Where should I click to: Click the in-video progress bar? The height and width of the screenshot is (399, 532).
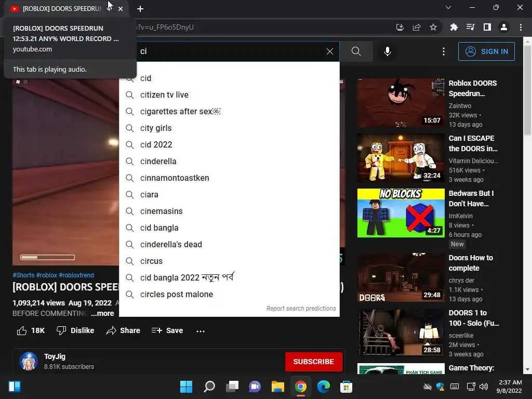47,257
